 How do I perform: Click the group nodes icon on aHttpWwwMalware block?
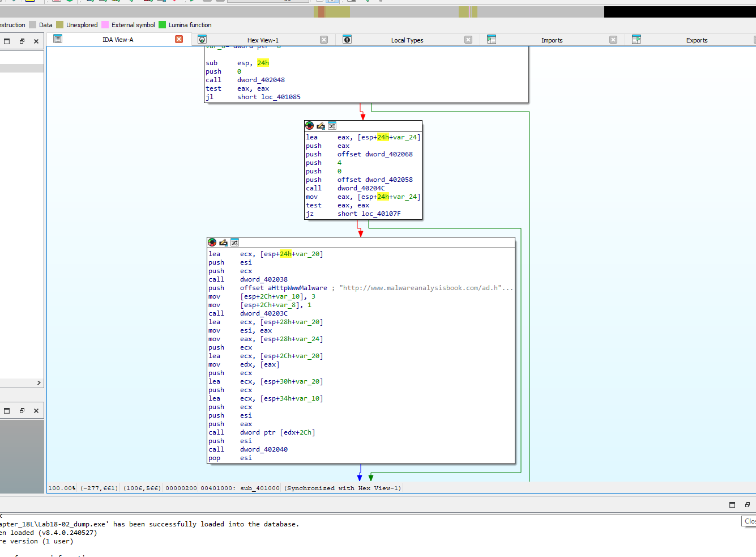pyautogui.click(x=234, y=243)
